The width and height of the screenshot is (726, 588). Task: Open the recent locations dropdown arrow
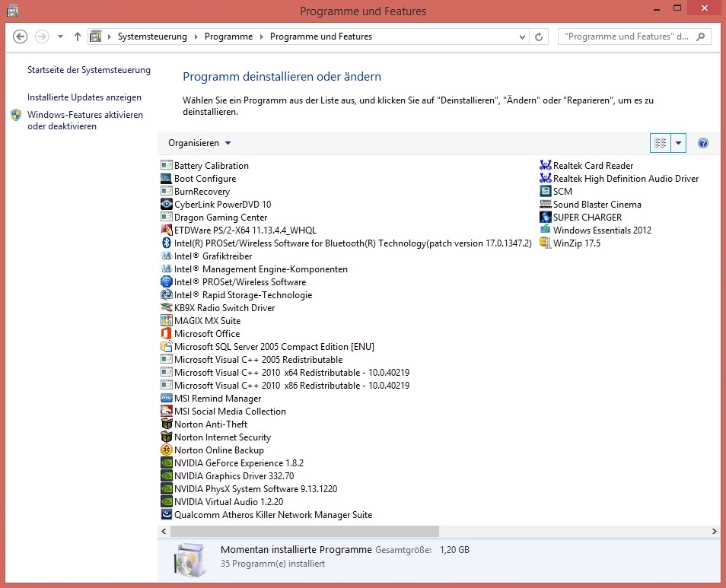coord(60,37)
